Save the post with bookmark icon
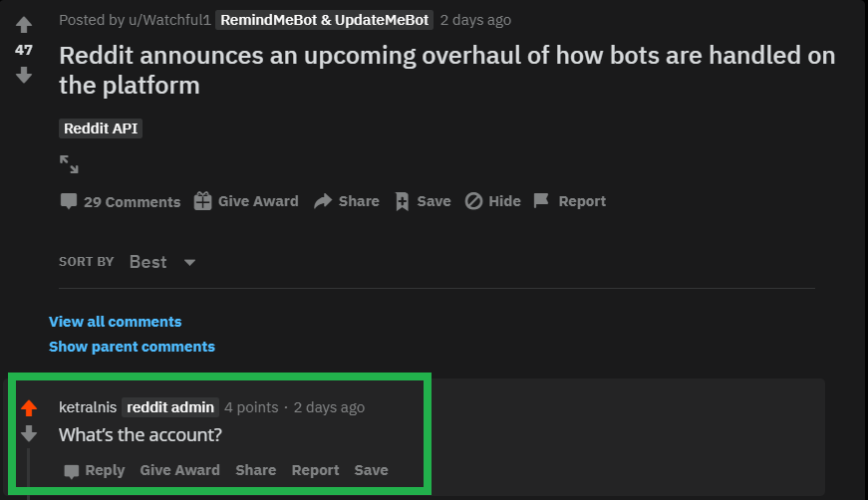Viewport: 868px width, 500px height. click(x=423, y=201)
